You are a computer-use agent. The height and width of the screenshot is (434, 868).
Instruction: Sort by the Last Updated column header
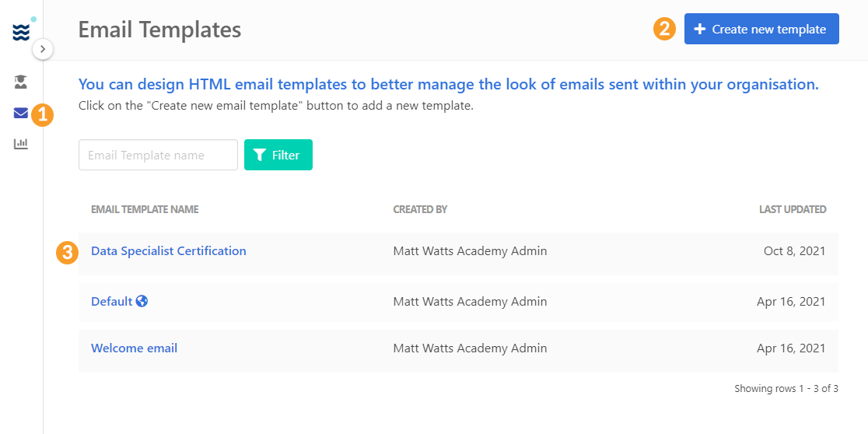coord(792,209)
